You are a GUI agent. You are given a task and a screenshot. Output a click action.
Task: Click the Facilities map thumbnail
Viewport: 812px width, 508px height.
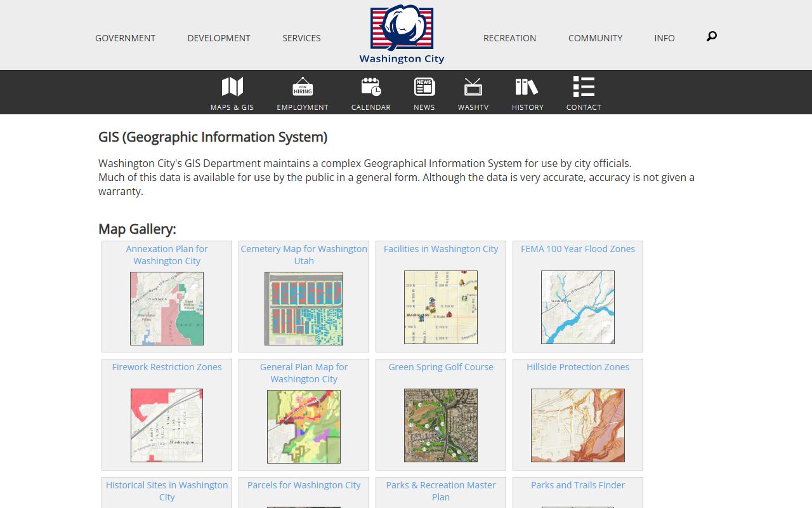441,307
